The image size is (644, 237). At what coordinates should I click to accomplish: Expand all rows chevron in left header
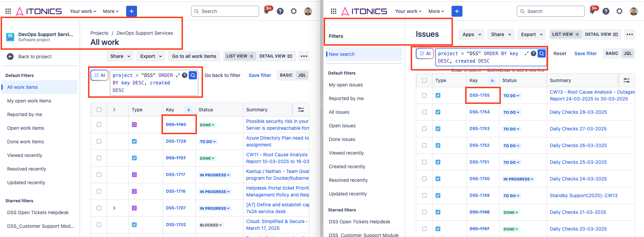point(114,110)
